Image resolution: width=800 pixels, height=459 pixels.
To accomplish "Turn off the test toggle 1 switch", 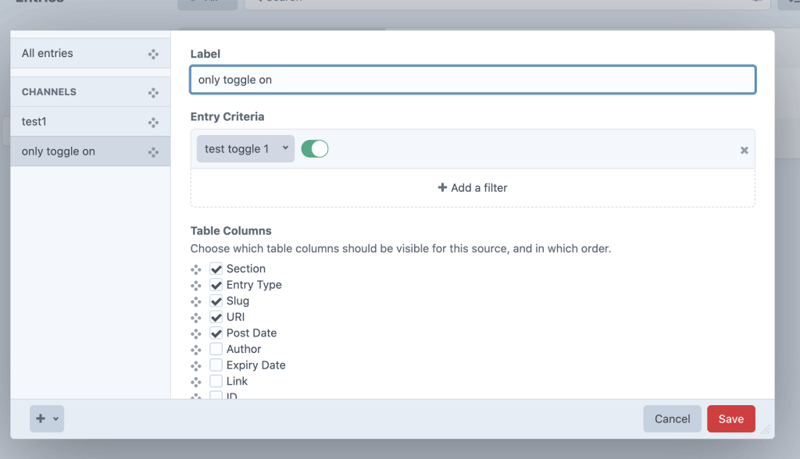I will [x=315, y=149].
